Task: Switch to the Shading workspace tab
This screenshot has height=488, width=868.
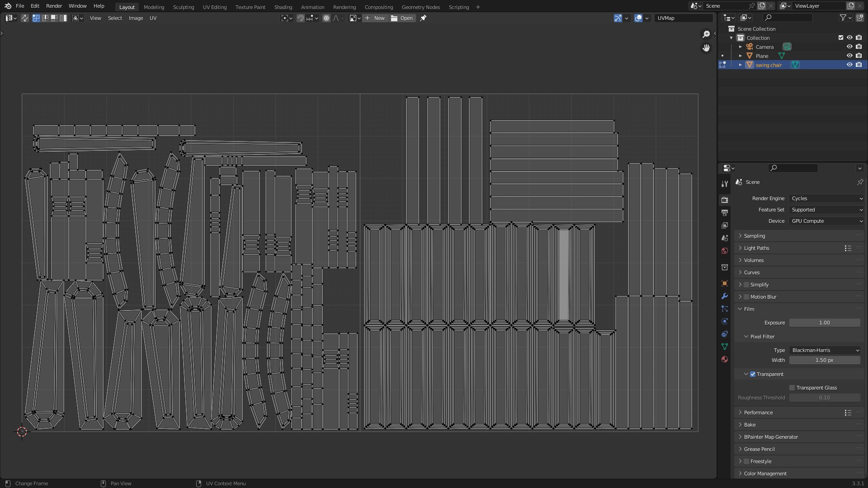Action: (x=283, y=7)
